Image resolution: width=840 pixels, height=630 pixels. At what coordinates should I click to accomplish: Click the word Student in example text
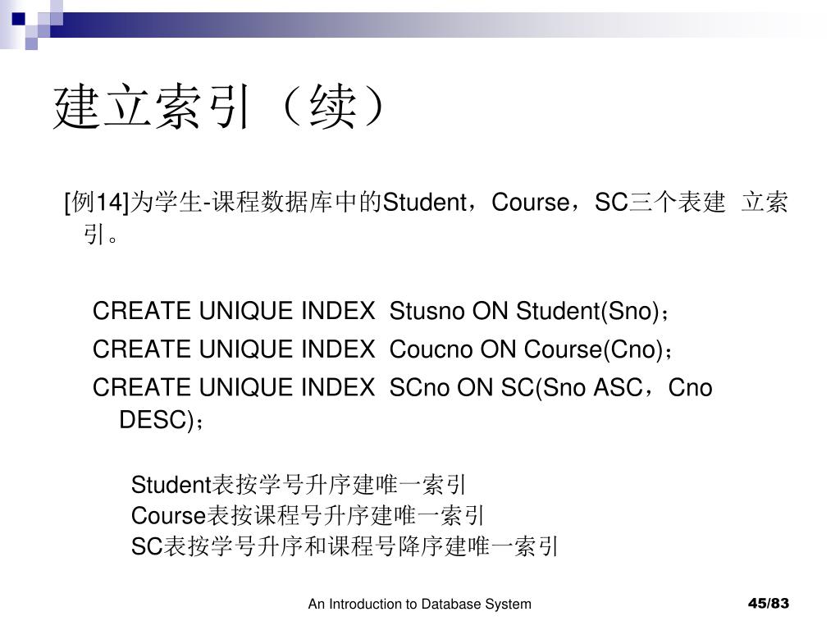click(425, 203)
